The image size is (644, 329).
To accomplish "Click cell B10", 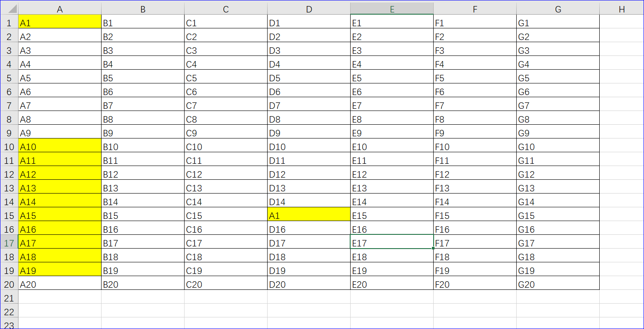I will 143,145.
